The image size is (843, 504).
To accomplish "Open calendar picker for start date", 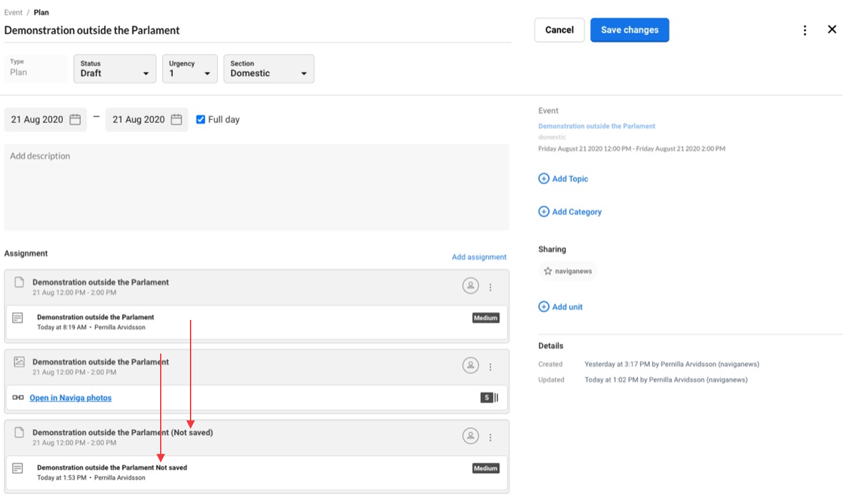I will (75, 120).
